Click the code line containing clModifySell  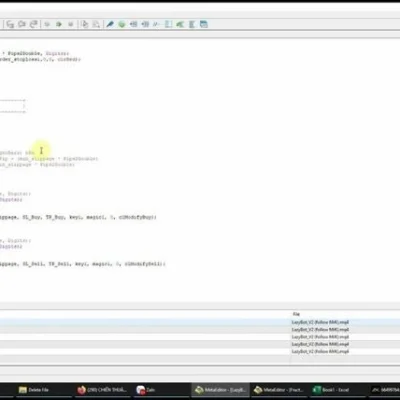click(x=83, y=264)
